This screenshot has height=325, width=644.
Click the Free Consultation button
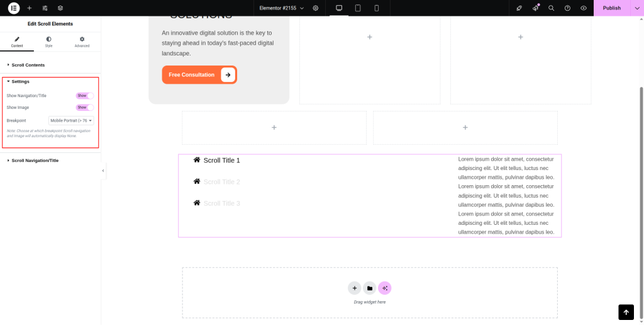coord(199,75)
